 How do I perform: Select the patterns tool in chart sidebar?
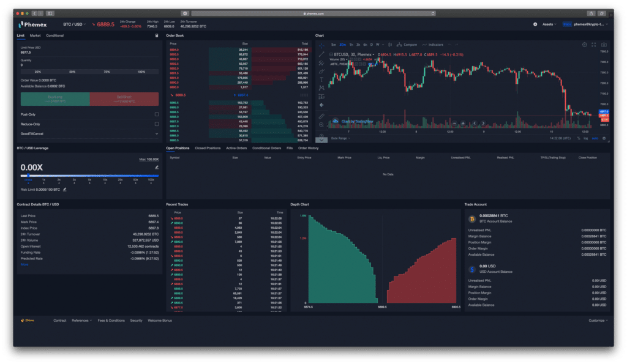point(321,88)
